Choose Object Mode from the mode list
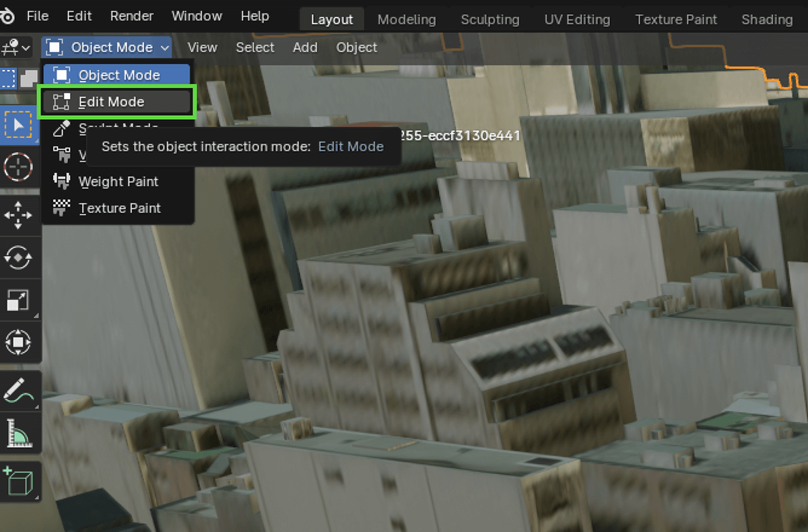This screenshot has height=532, width=808. coord(117,75)
